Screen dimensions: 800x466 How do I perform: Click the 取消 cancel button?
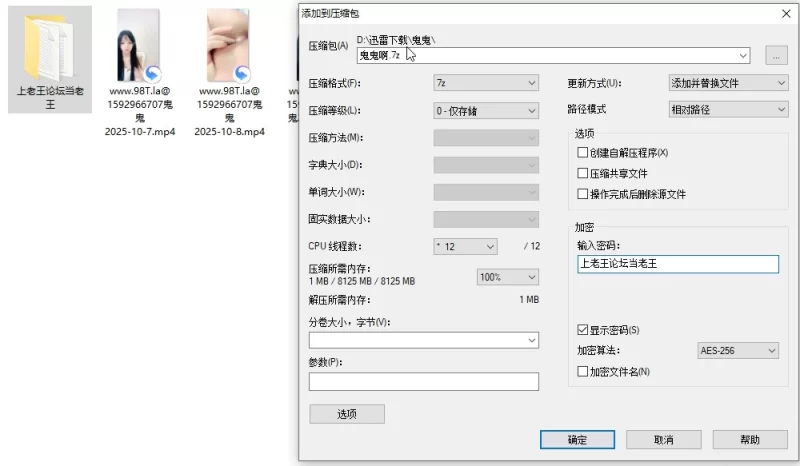pos(664,439)
